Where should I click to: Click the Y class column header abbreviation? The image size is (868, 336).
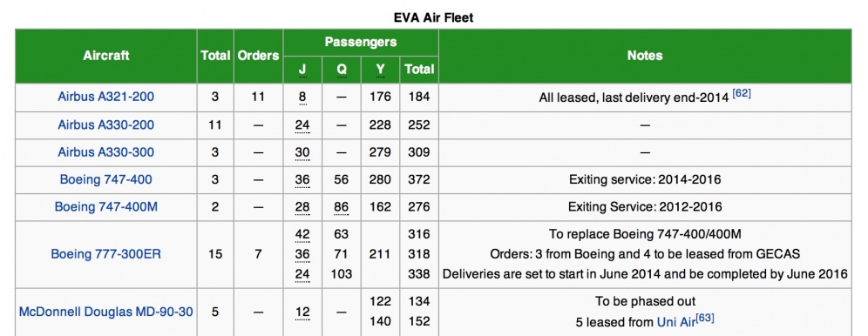tap(380, 69)
